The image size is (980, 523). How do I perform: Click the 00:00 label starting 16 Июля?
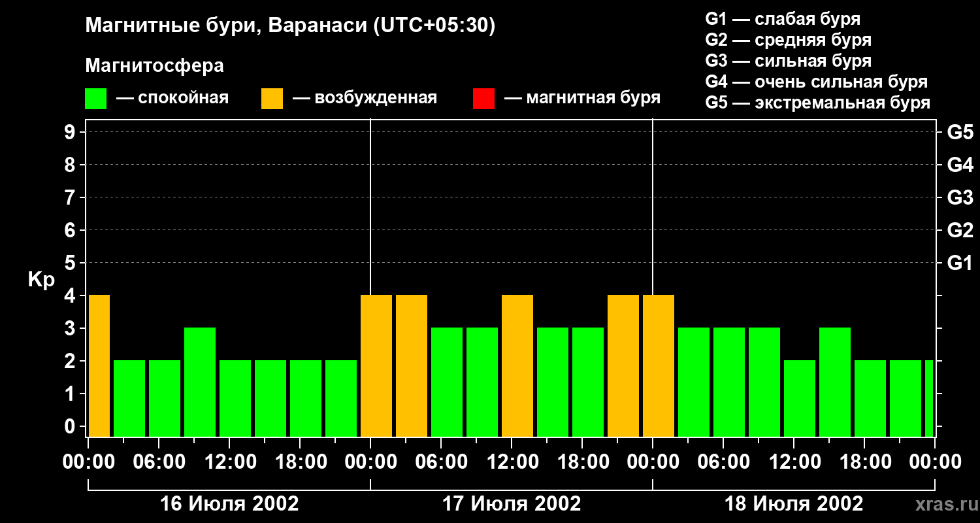coord(88,462)
